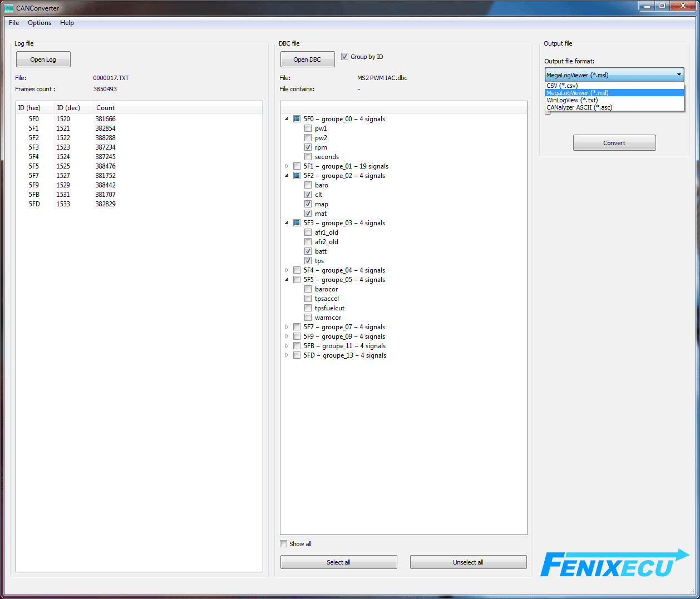Screen dimensions: 700x599
Task: Open the output file format dropdown arrow
Action: (679, 75)
